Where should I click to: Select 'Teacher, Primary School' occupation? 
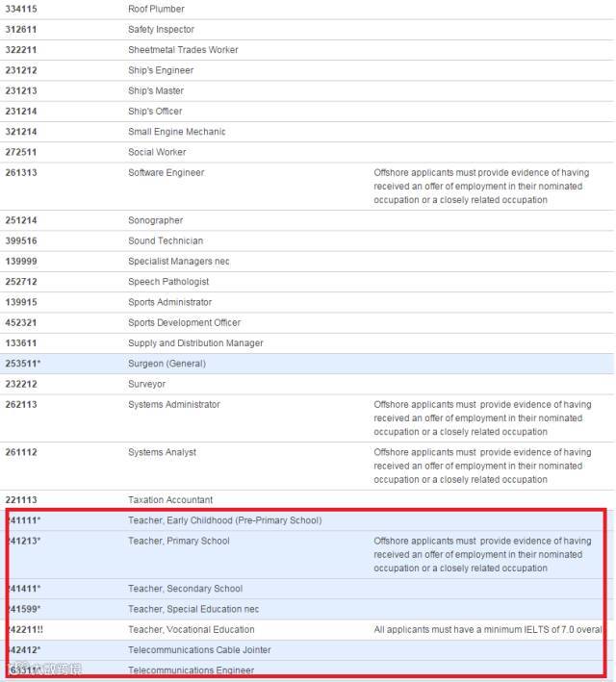[178, 541]
